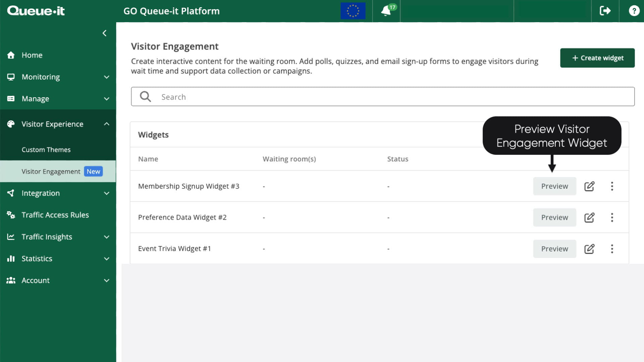Screen dimensions: 644x362
Task: Open the Account menu label
Action: (x=36, y=280)
